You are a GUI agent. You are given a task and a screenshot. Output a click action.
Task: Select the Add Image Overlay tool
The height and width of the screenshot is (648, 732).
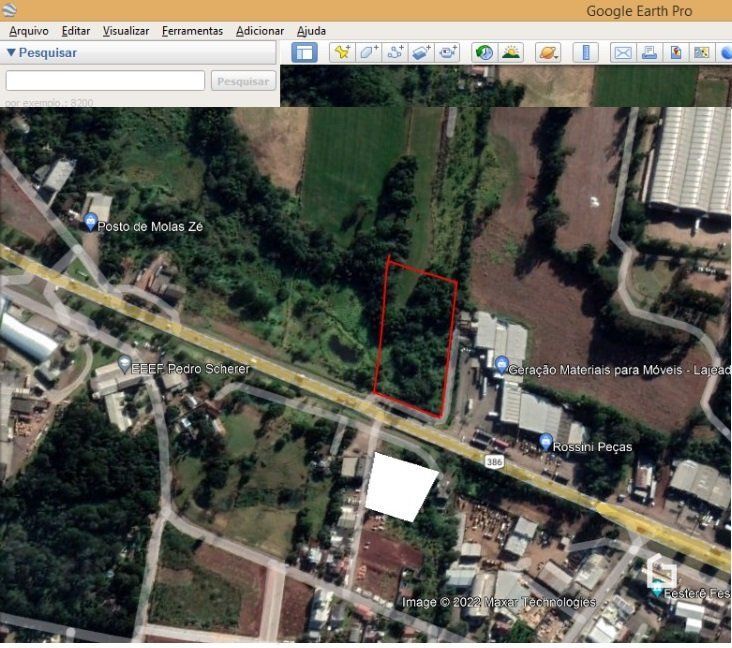click(421, 52)
